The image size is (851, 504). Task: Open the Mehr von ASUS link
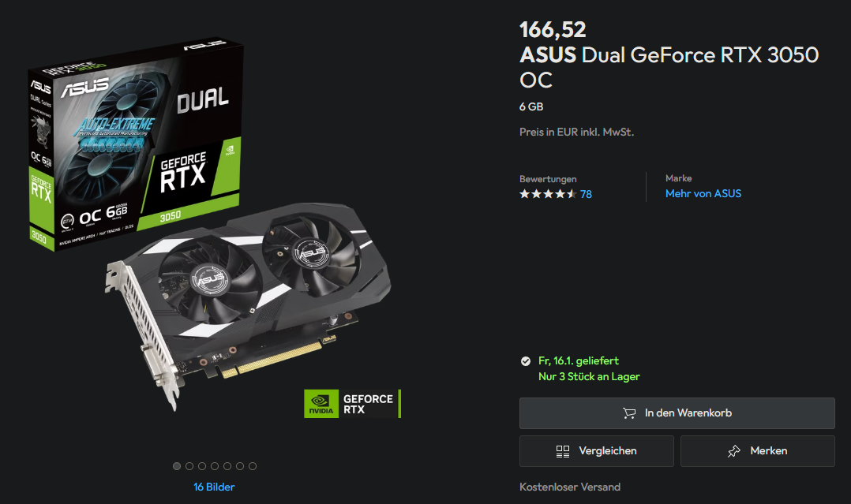pos(703,194)
